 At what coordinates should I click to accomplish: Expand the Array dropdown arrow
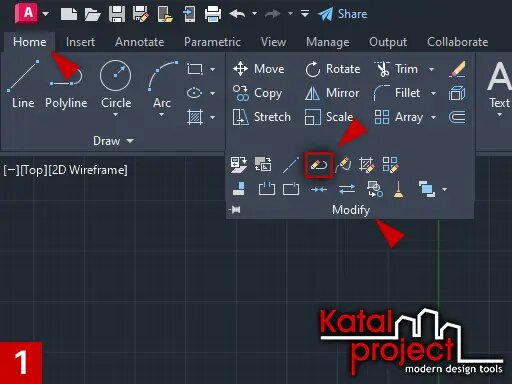click(433, 117)
